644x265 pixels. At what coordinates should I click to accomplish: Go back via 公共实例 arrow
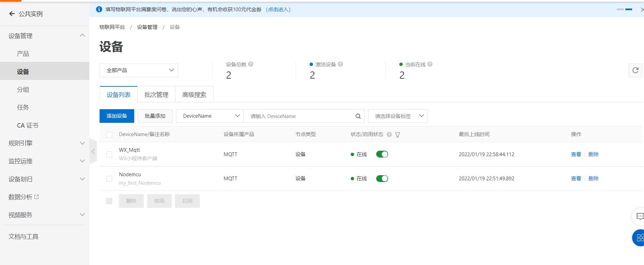click(12, 14)
